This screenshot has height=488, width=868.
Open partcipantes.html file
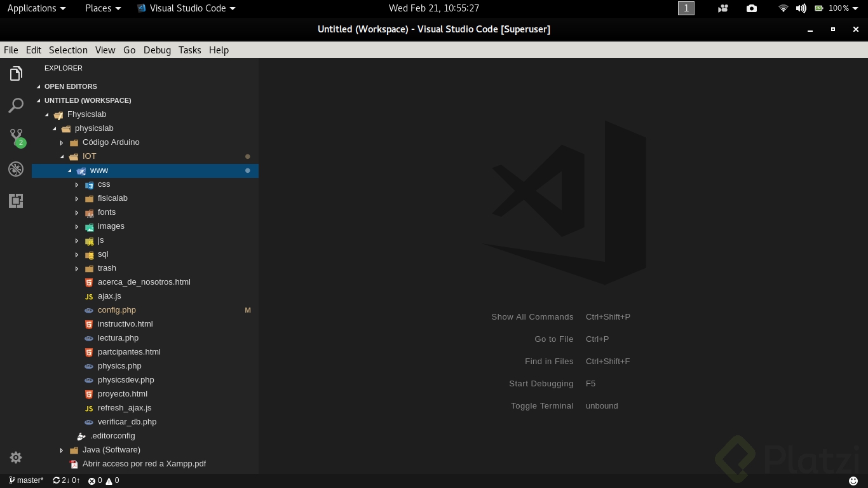click(x=145, y=352)
